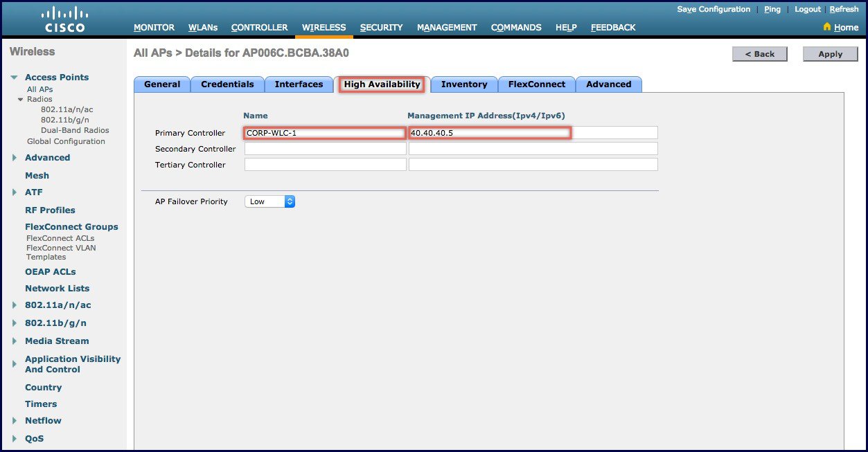The width and height of the screenshot is (868, 452).
Task: Open Mesh in sidebar
Action: [37, 176]
